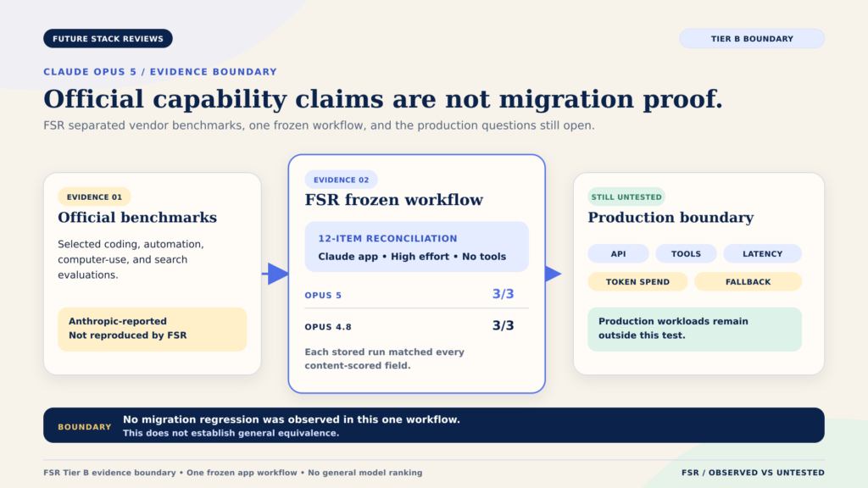Click the yellow BOUNDARY label in banner
This screenshot has width=868, height=488.
click(x=84, y=427)
